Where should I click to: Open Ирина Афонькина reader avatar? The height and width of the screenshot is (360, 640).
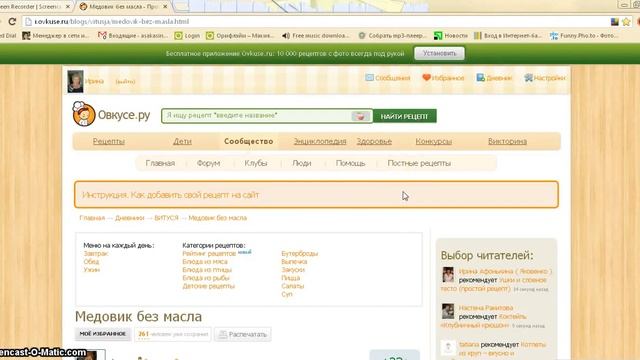point(448,275)
